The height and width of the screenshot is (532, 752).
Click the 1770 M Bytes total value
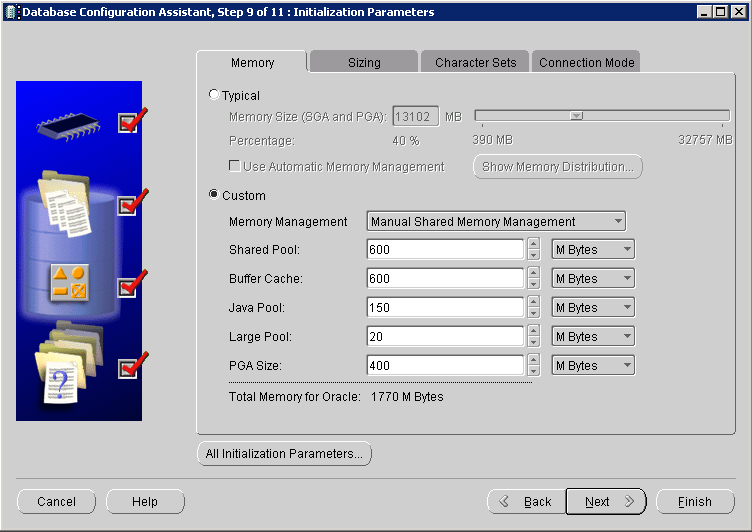pyautogui.click(x=407, y=397)
